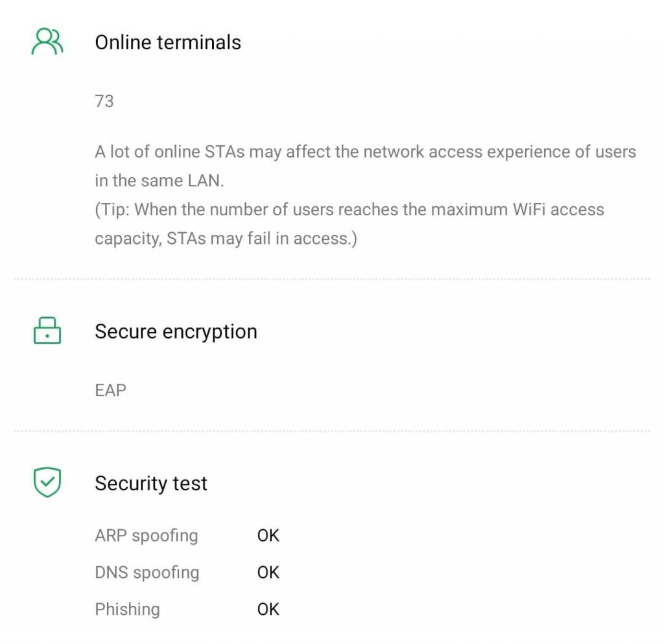The image size is (664, 644).
Task: Click the Secure encryption lock icon
Action: point(47,331)
